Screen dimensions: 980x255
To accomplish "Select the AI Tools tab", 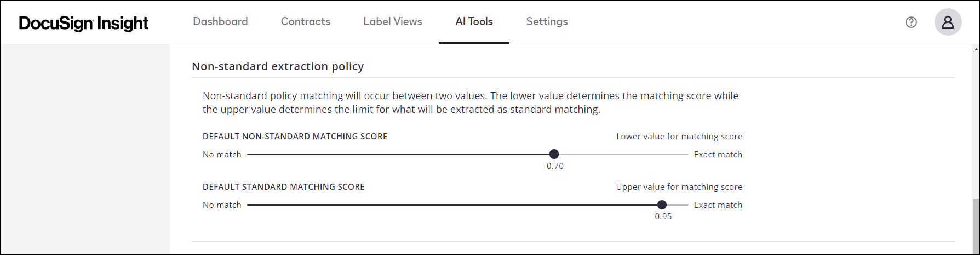I will click(x=474, y=21).
